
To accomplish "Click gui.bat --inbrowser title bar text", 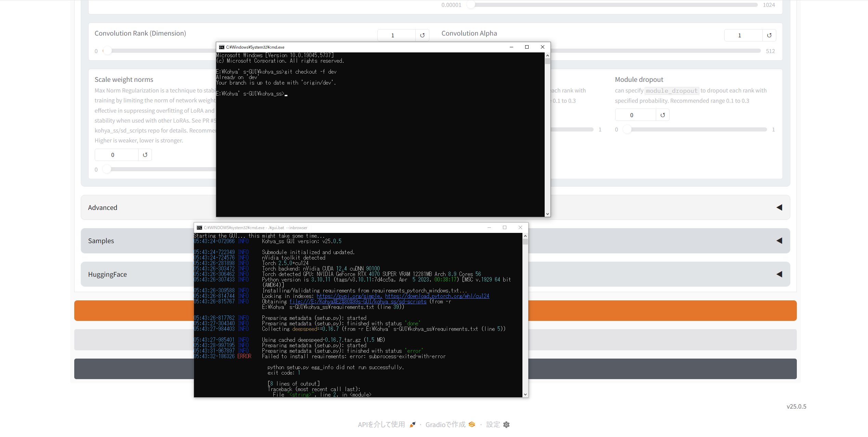I will 256,228.
